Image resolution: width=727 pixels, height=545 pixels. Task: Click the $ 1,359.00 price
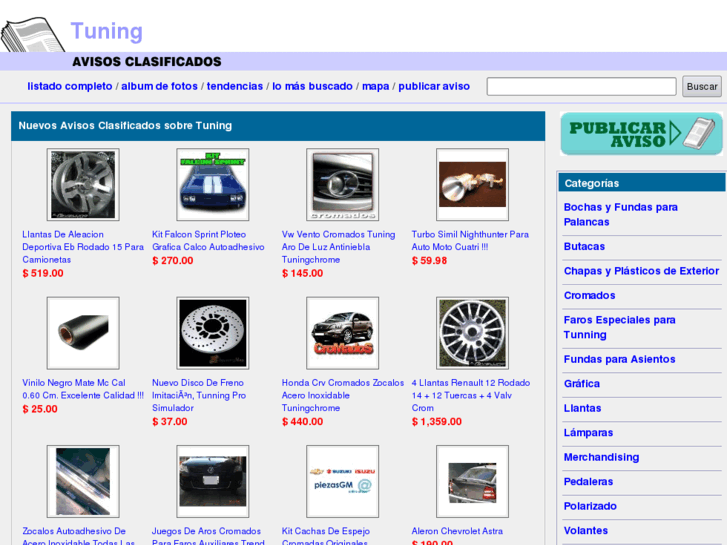click(437, 422)
